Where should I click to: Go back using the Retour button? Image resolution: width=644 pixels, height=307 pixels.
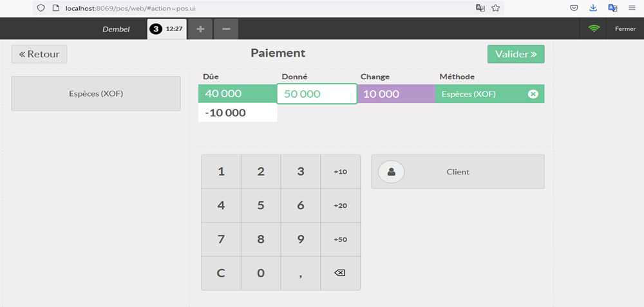(x=39, y=54)
